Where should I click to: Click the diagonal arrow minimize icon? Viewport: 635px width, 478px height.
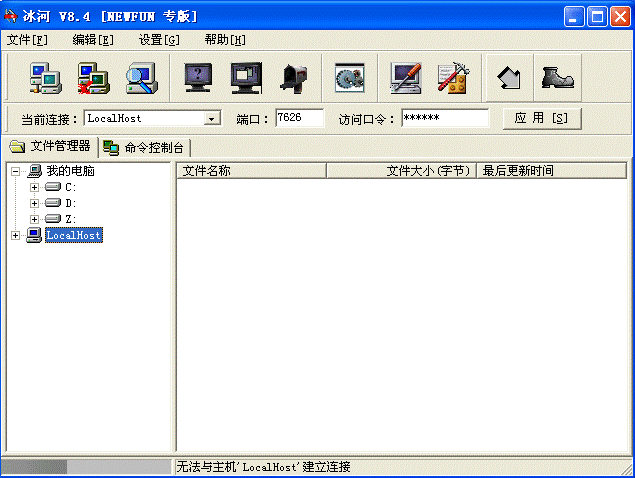(x=509, y=78)
